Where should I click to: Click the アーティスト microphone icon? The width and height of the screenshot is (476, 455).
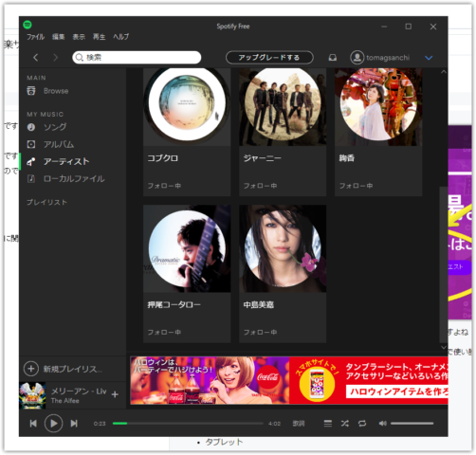31,161
